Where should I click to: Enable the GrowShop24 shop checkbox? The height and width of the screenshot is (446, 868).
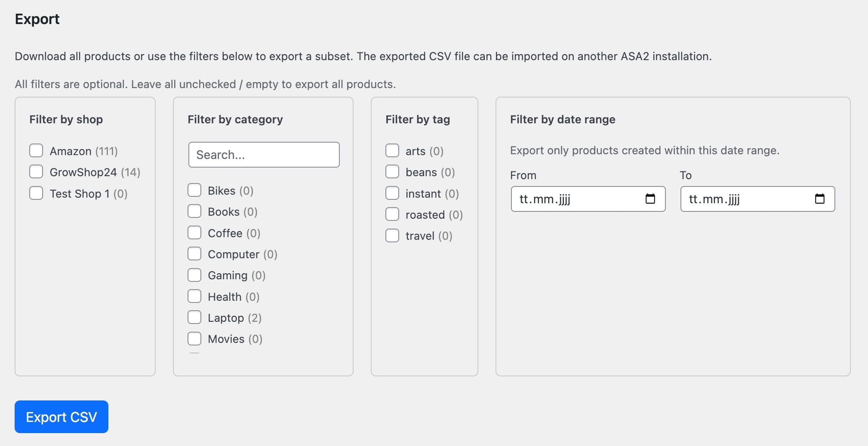[x=36, y=172]
